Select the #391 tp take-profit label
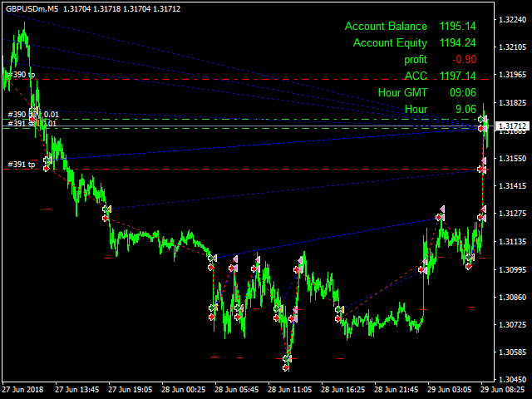Viewport: 532px width, 399px height. (21, 165)
